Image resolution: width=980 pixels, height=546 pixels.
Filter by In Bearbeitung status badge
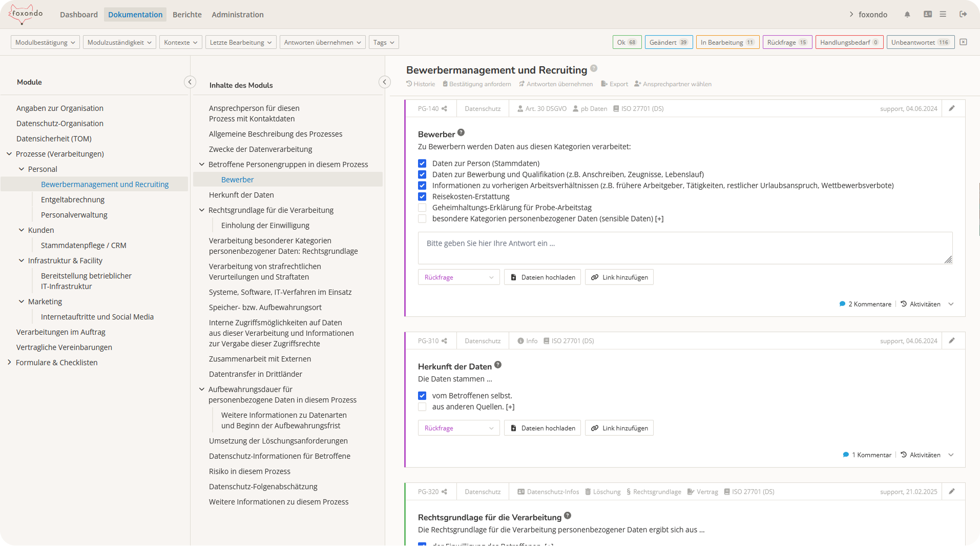[728, 42]
